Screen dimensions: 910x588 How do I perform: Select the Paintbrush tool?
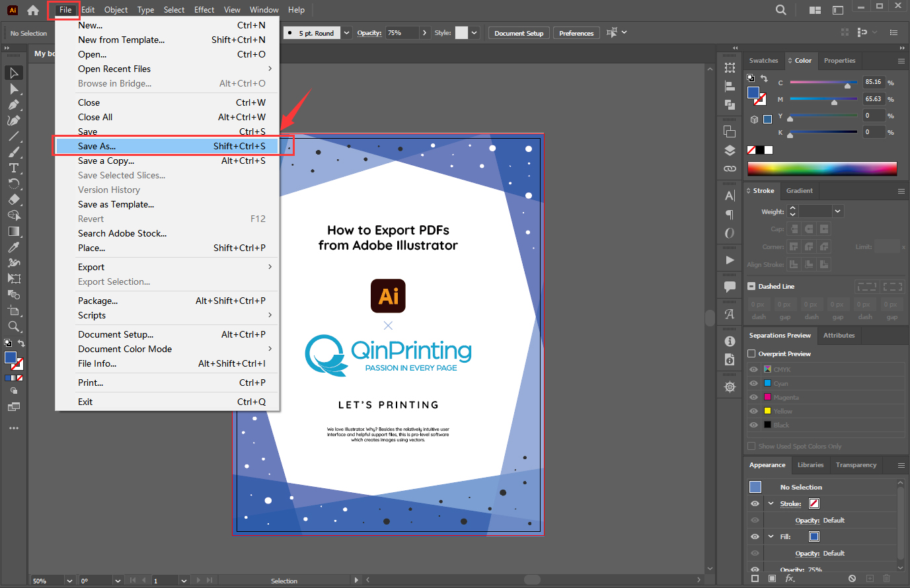click(x=14, y=152)
